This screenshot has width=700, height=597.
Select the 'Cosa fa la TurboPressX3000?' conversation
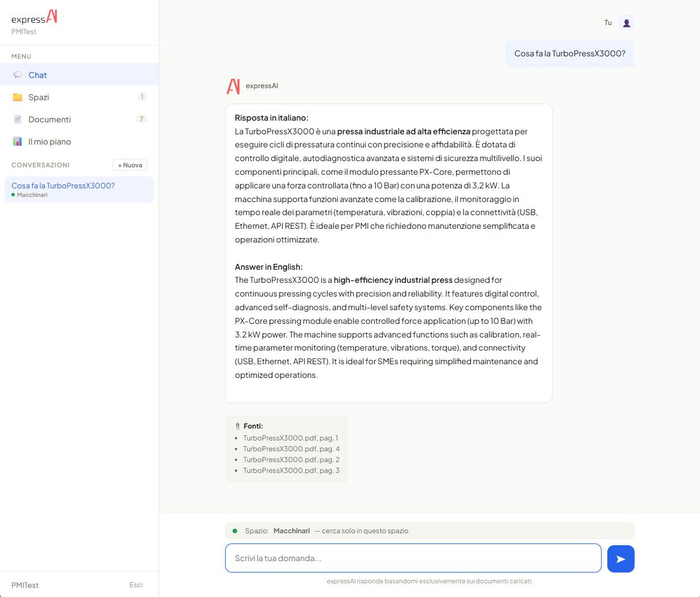pos(63,186)
